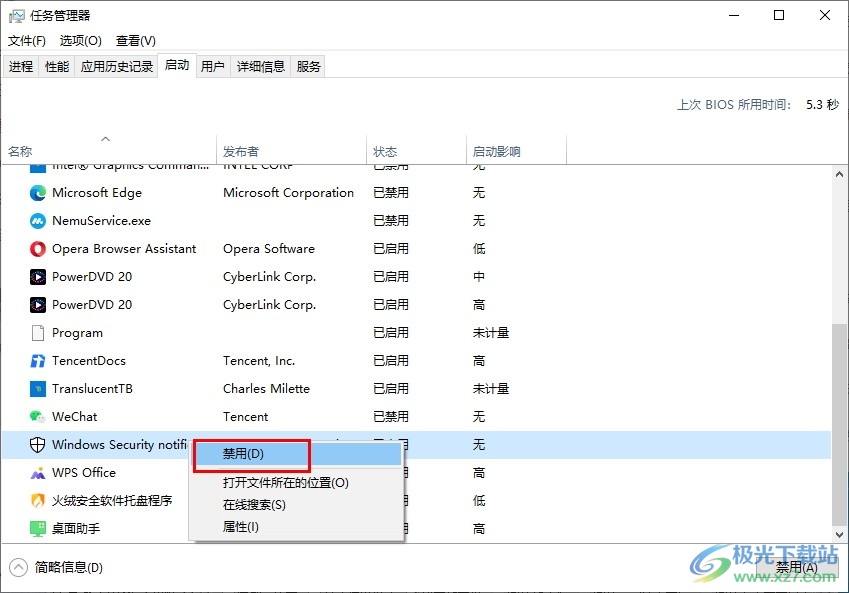This screenshot has height=593, width=849.
Task: Switch to the 进程 tab
Action: pos(21,67)
